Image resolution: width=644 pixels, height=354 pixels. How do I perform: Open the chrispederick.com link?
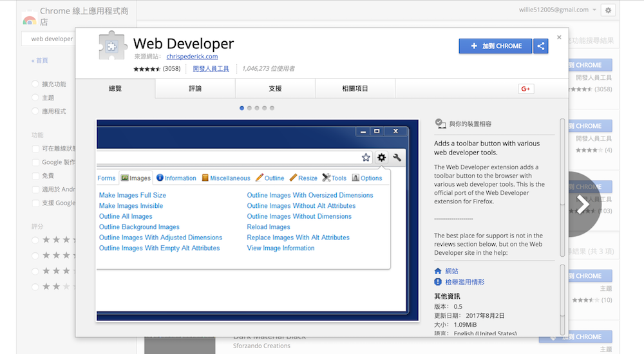(x=192, y=57)
